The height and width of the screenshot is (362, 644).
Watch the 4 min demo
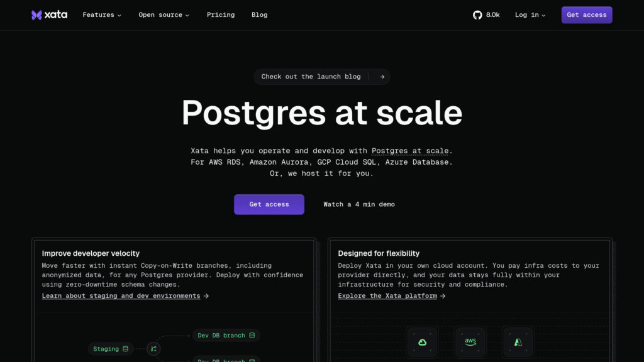click(x=359, y=204)
